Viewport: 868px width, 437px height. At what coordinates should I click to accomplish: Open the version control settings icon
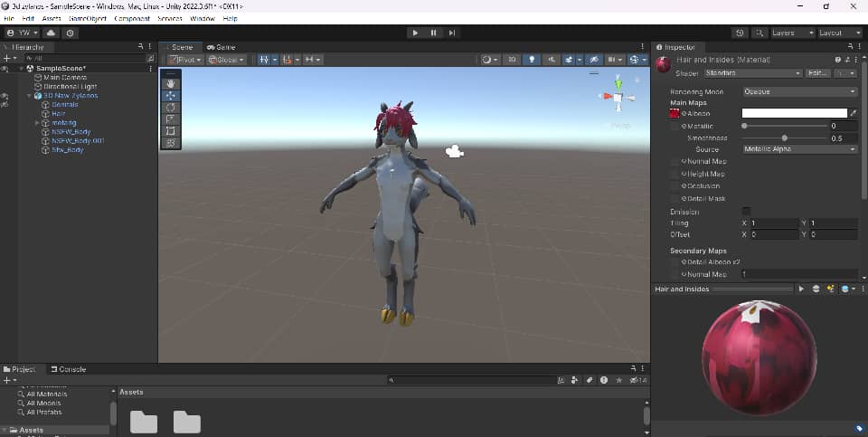point(71,33)
